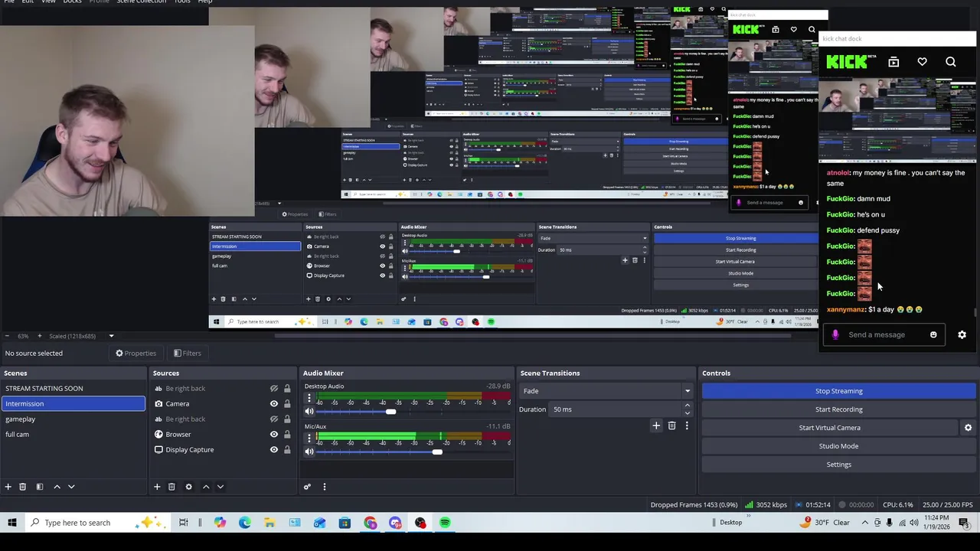Open Studio Mode
Viewport: 980px width, 551px height.
click(x=838, y=446)
